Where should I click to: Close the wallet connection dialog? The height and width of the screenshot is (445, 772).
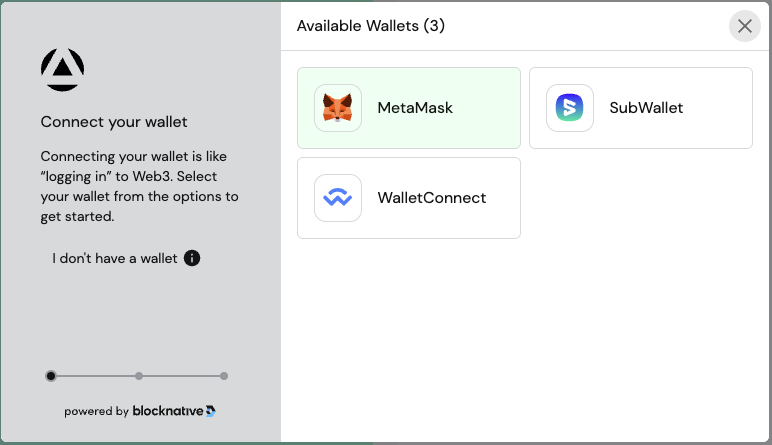745,26
